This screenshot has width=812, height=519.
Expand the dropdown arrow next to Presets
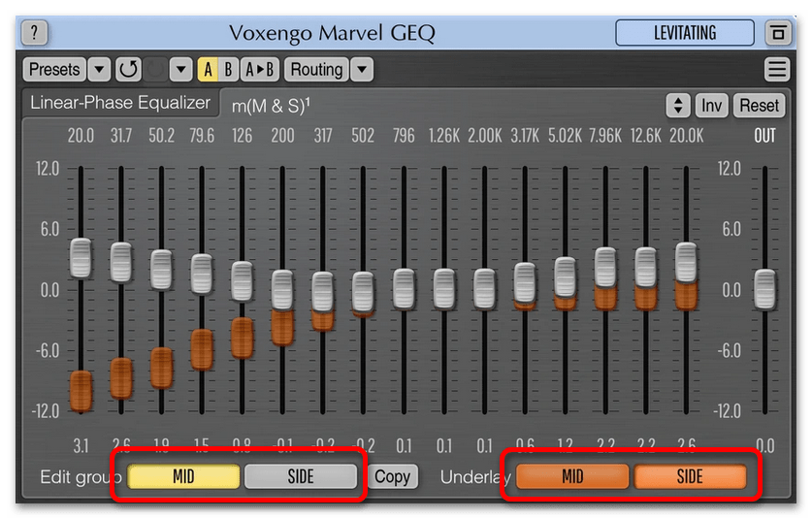99,70
